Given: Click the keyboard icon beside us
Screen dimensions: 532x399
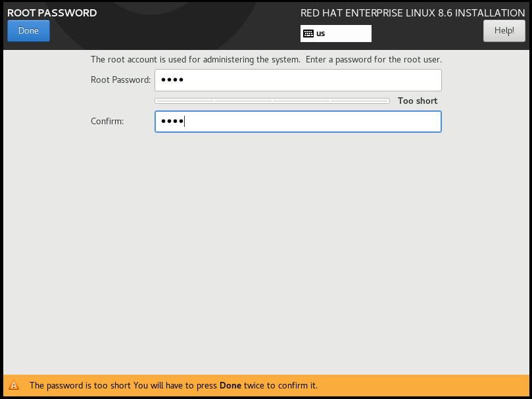Looking at the screenshot, I should 308,34.
